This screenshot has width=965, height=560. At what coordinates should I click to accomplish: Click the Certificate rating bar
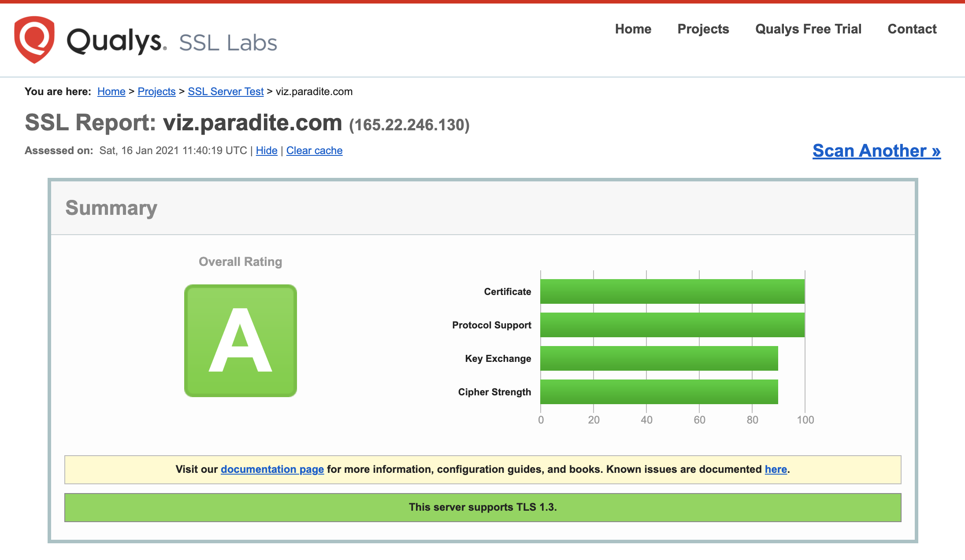point(672,291)
